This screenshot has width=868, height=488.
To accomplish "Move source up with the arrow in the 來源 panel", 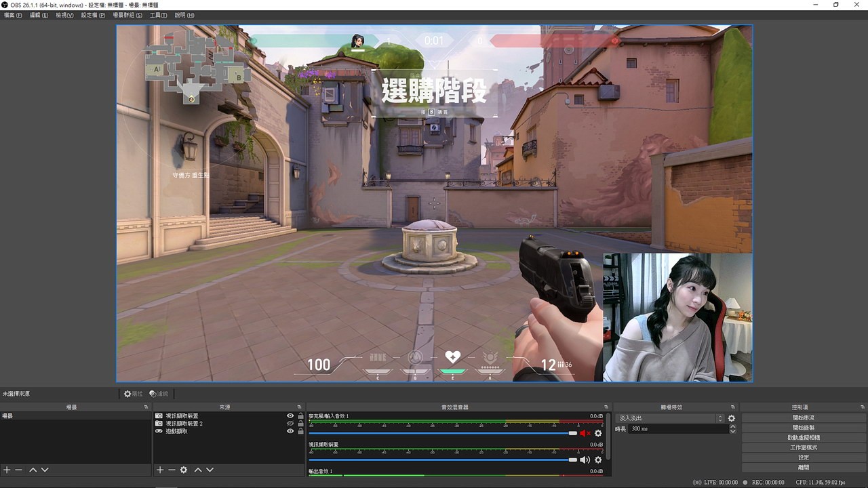I will coord(198,470).
